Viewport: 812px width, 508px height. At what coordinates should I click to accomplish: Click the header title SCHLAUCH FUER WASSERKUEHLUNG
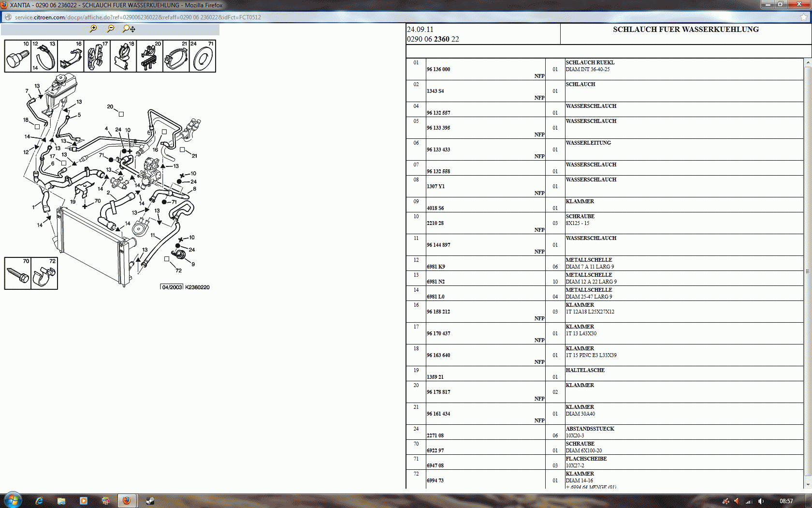[x=686, y=29]
